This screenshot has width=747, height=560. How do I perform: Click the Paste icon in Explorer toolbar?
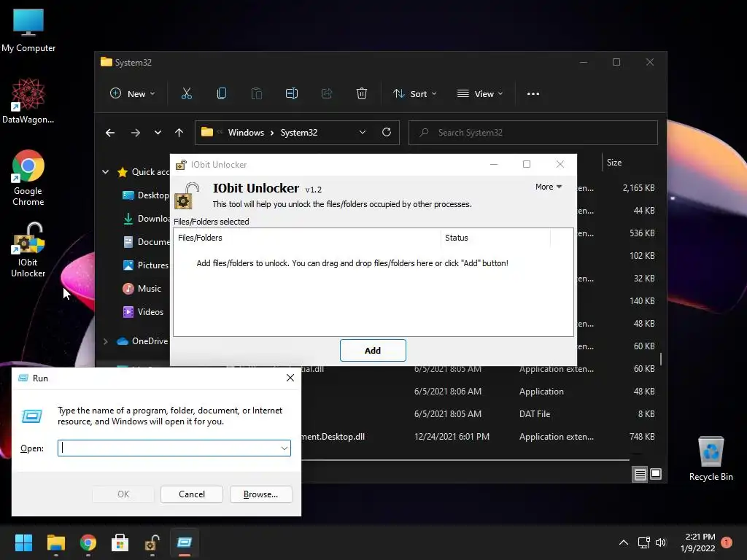coord(257,94)
